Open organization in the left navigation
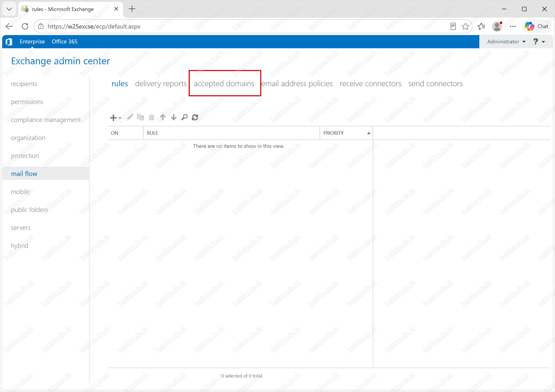 tap(28, 138)
